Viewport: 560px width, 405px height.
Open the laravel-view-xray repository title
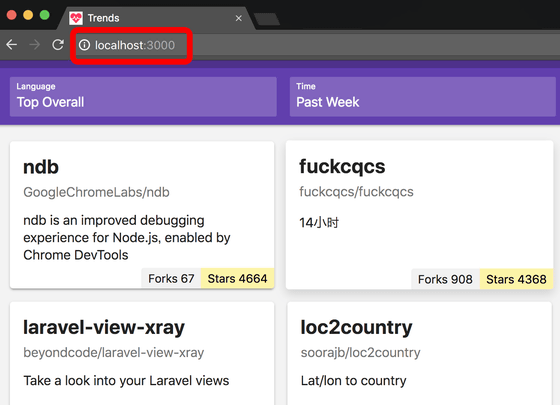104,327
